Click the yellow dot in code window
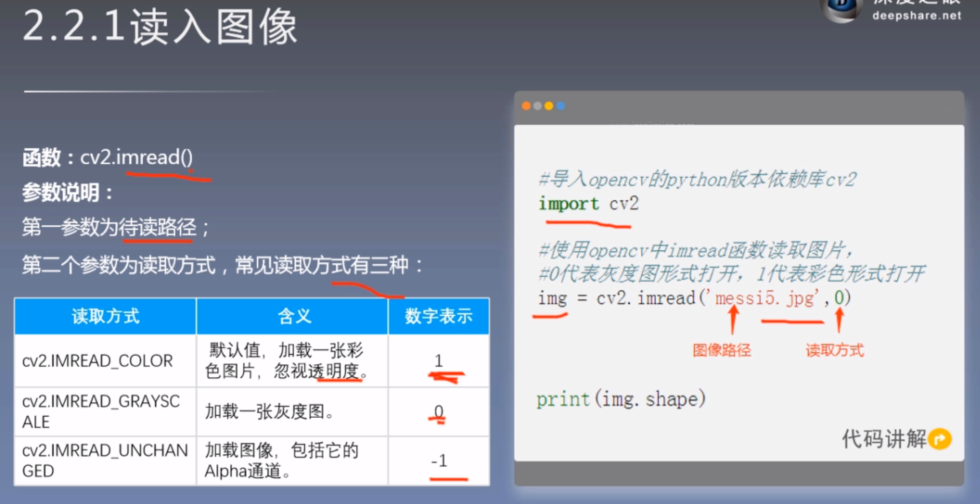This screenshot has width=980, height=504. [x=548, y=106]
